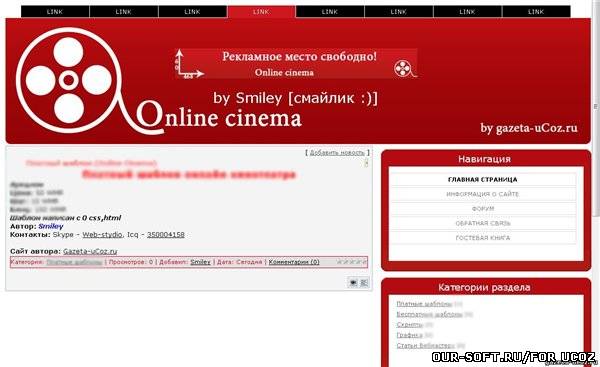
Task: Open the blurred red post title heading
Action: (189, 175)
